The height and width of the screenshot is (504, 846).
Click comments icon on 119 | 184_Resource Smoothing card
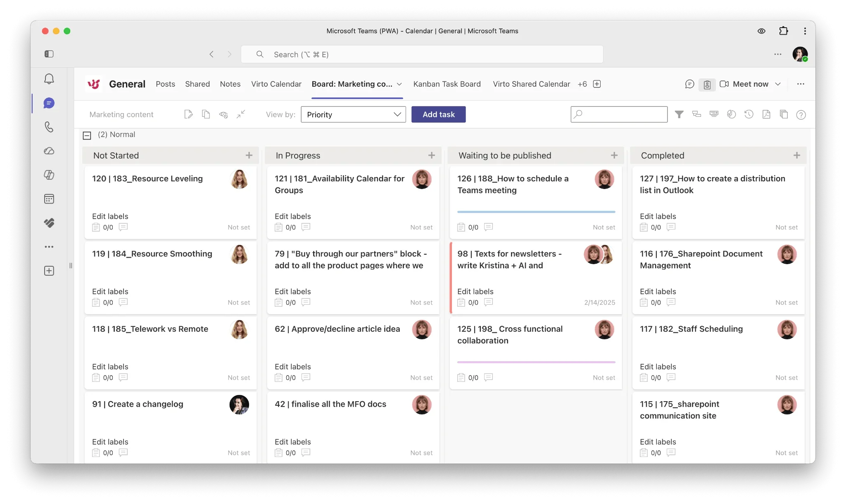(123, 302)
